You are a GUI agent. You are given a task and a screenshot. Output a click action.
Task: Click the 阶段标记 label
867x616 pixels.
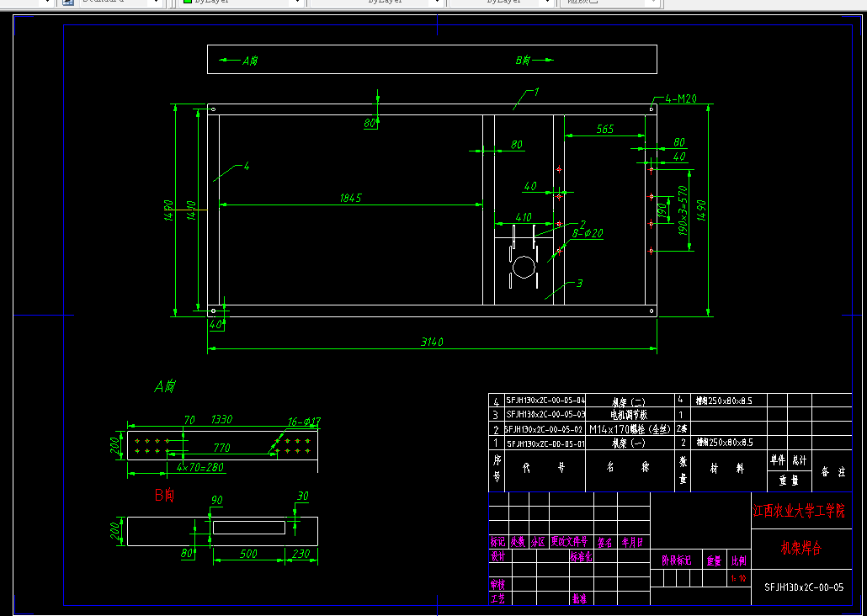(676, 560)
